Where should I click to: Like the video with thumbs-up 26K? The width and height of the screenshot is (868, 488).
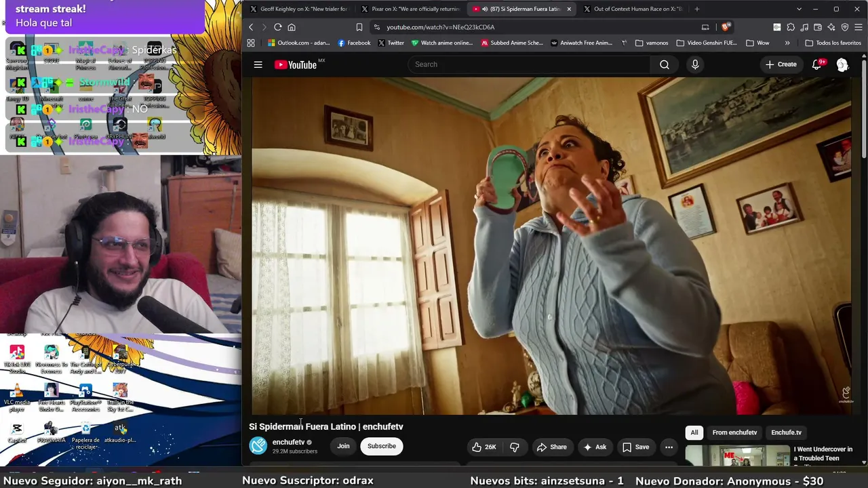coord(484,447)
